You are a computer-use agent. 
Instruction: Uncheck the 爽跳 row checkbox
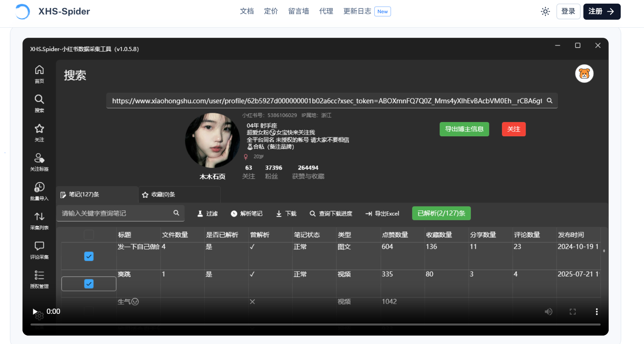89,284
